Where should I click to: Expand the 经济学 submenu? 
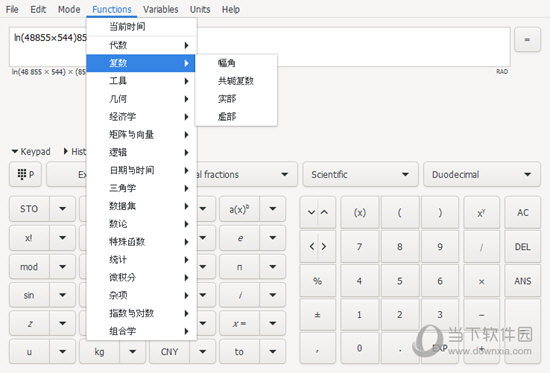point(141,116)
